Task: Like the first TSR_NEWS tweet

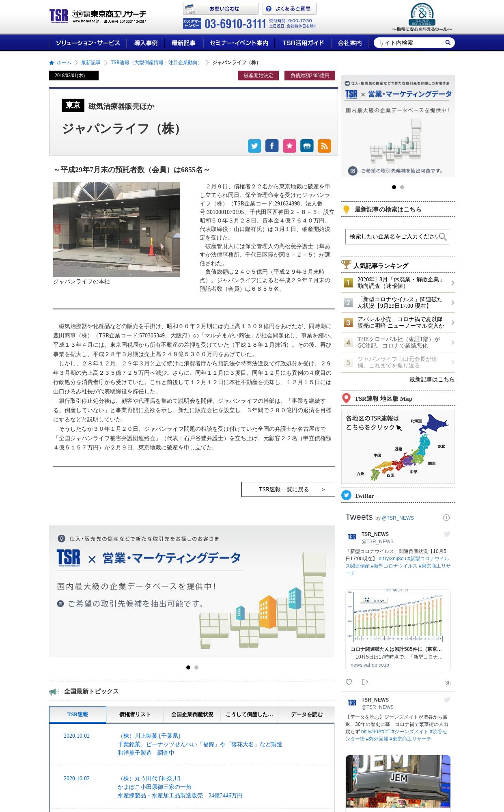Action: [x=349, y=682]
